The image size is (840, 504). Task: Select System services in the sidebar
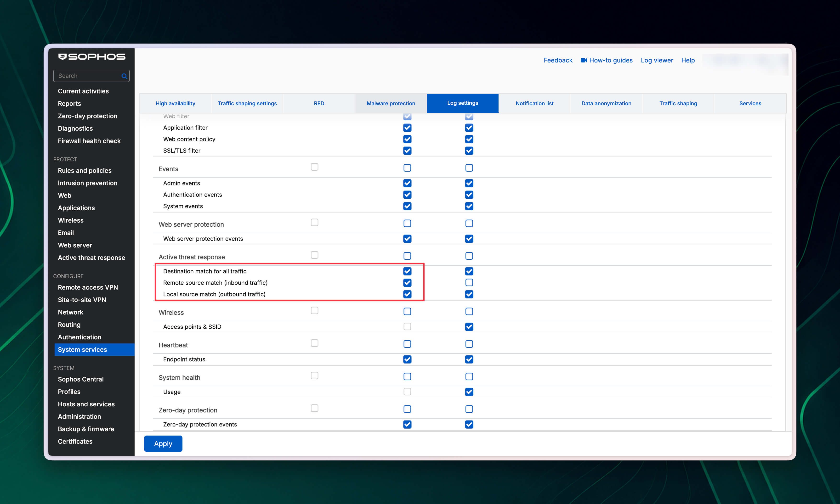95,349
